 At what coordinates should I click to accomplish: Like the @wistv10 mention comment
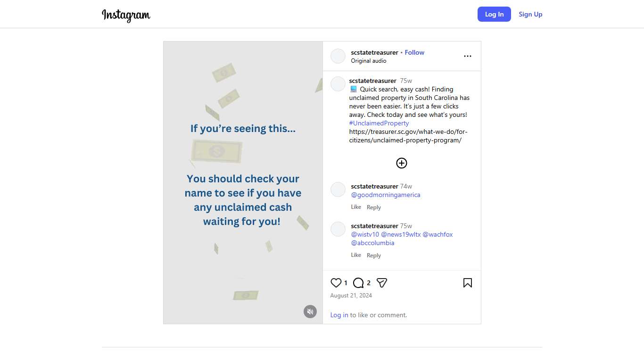pyautogui.click(x=356, y=255)
